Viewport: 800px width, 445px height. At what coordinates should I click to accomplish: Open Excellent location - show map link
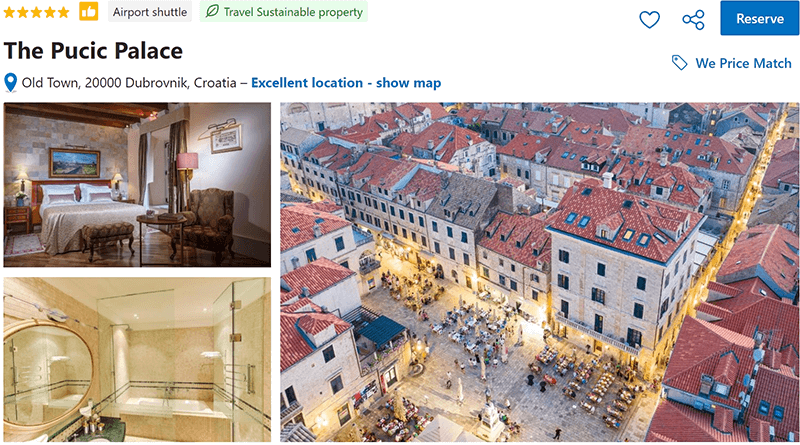click(346, 83)
